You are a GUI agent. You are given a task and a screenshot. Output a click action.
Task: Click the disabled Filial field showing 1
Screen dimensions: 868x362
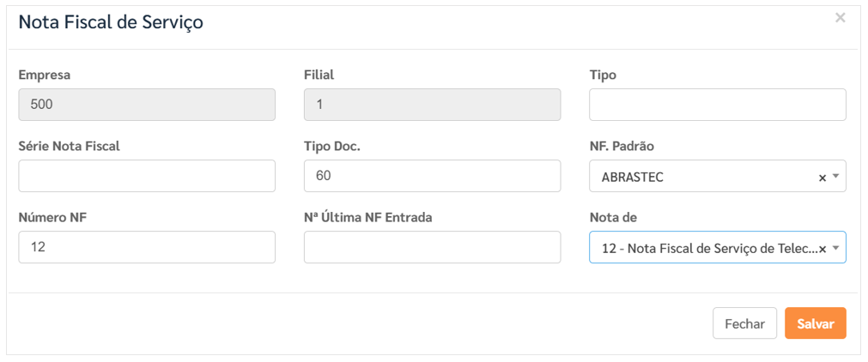coord(432,105)
